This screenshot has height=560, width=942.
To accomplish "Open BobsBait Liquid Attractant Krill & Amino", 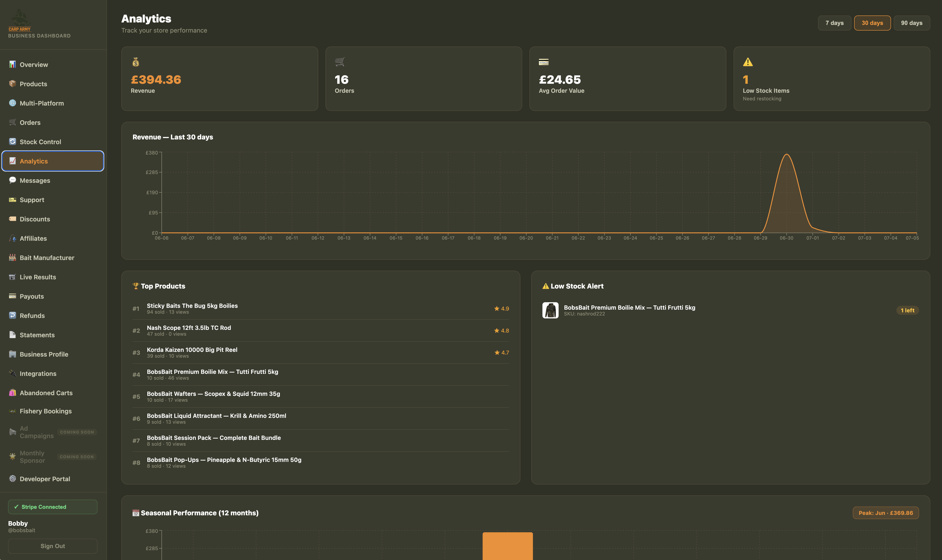I will point(321,419).
